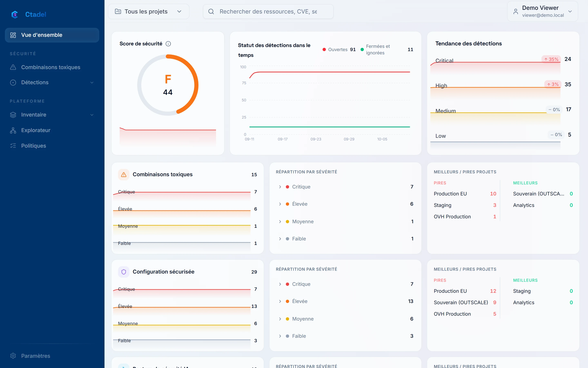
Task: Click the Combinaisons toxiques warning triangle in sidebar
Action: pyautogui.click(x=13, y=67)
